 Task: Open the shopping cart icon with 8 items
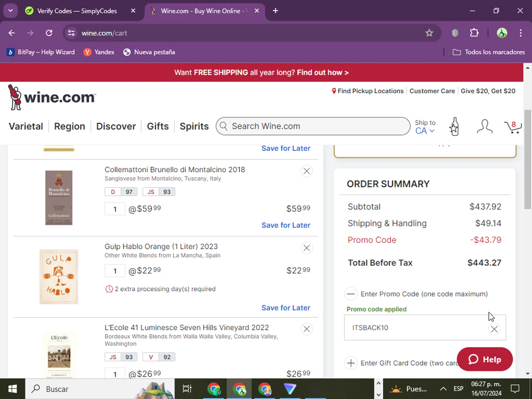[x=513, y=127]
